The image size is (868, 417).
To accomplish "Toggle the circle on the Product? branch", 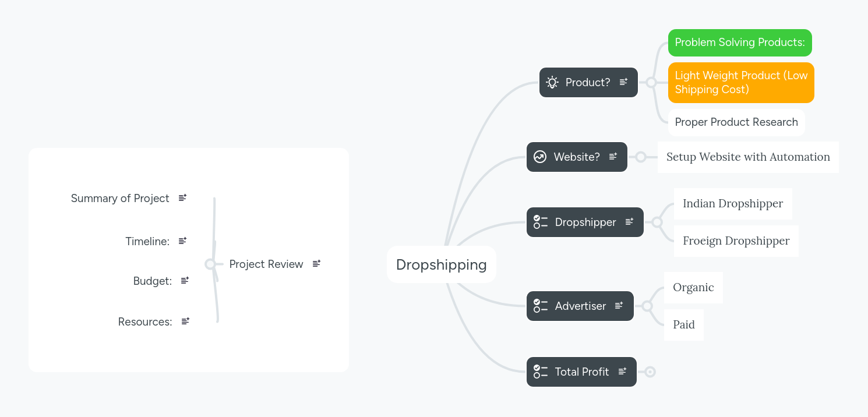I will 652,82.
